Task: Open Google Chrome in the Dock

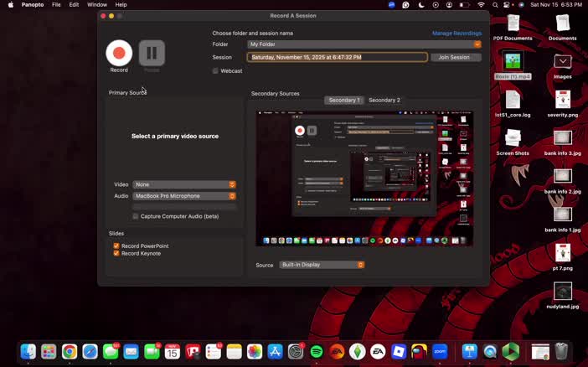Action: coord(70,352)
